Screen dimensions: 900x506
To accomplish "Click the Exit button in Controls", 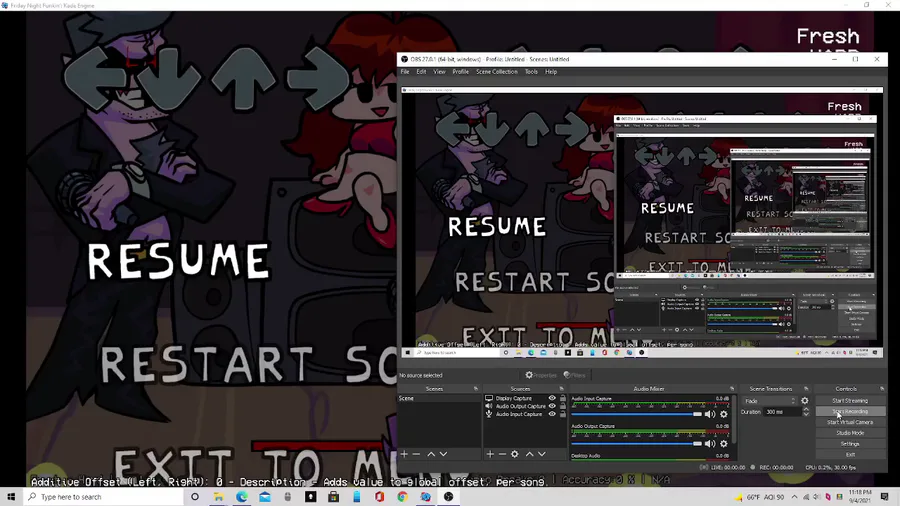I will click(x=850, y=455).
